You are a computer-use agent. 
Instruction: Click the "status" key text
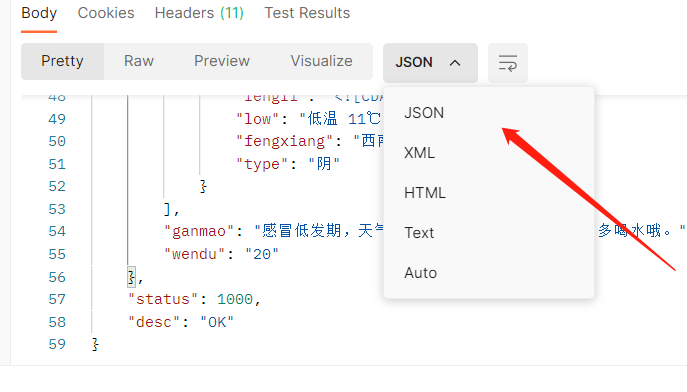[x=163, y=300]
